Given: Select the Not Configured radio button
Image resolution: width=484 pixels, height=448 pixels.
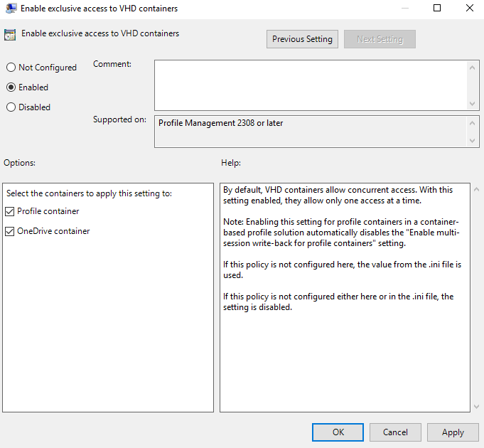Looking at the screenshot, I should (11, 68).
